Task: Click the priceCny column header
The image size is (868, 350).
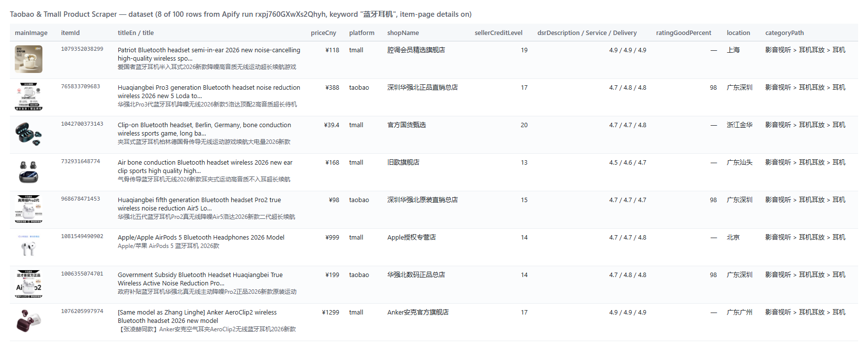Action: (324, 33)
